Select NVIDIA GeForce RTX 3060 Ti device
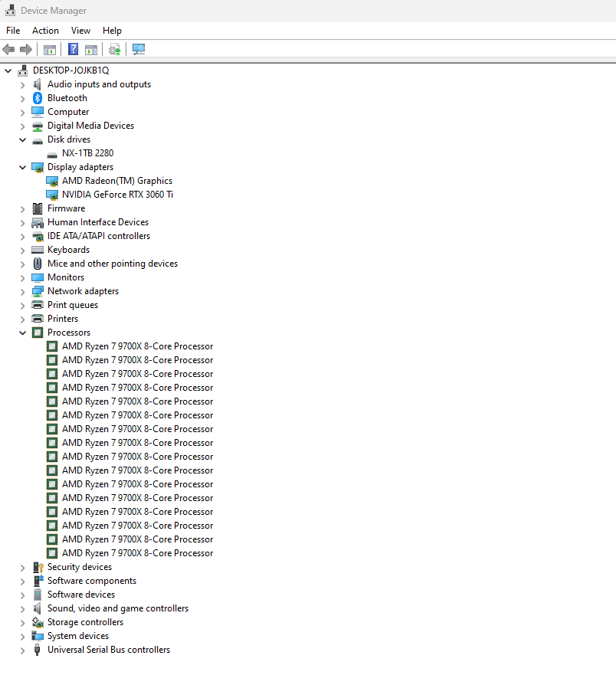616x675 pixels. 117,195
